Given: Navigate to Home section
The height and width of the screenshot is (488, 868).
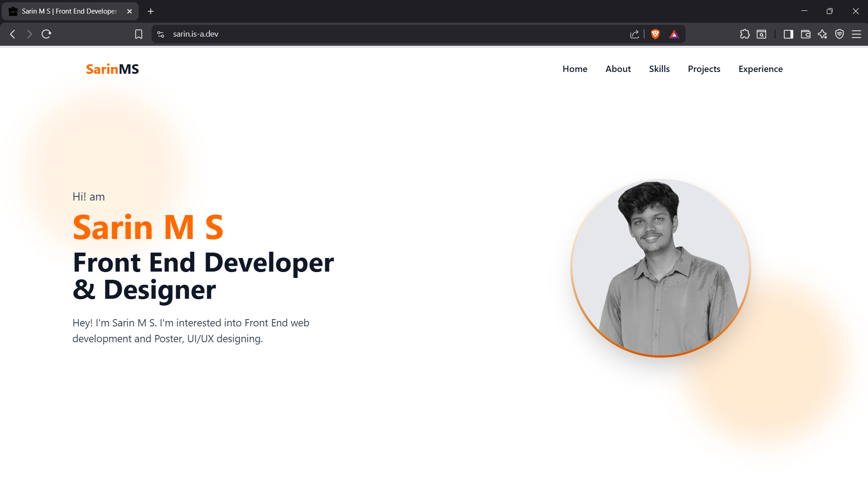Looking at the screenshot, I should tap(575, 69).
